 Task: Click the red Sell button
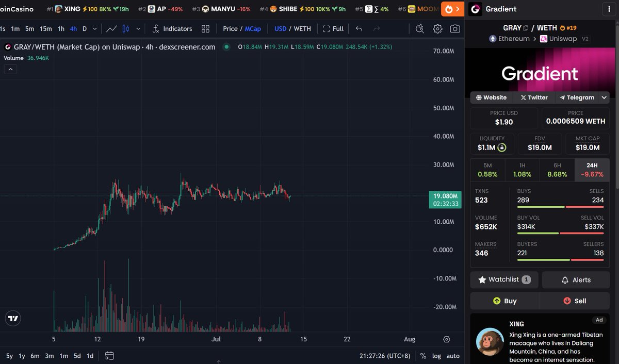575,301
